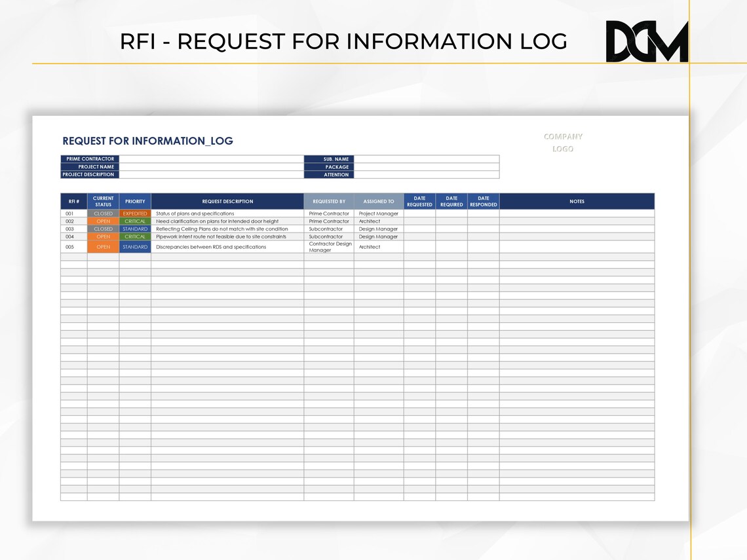
Task: Toggle the OPEN status of RFI 004
Action: tap(103, 236)
